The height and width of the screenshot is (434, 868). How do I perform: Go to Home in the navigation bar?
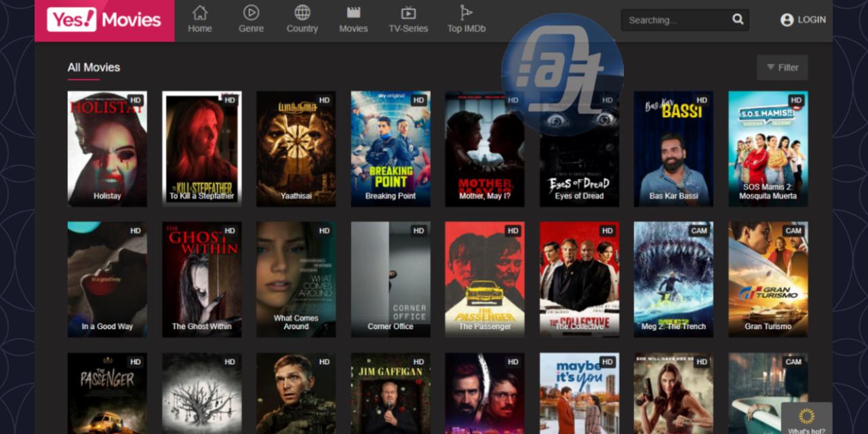200,20
